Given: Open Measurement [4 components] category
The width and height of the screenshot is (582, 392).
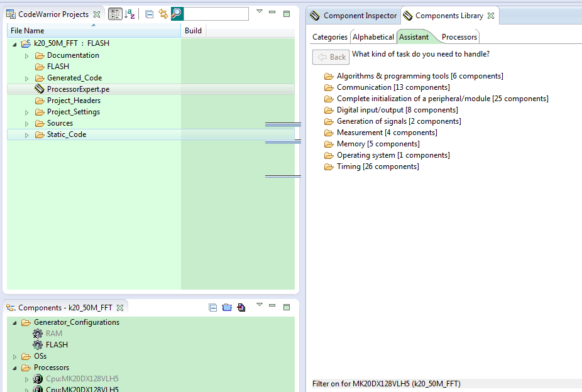Looking at the screenshot, I should pos(387,133).
